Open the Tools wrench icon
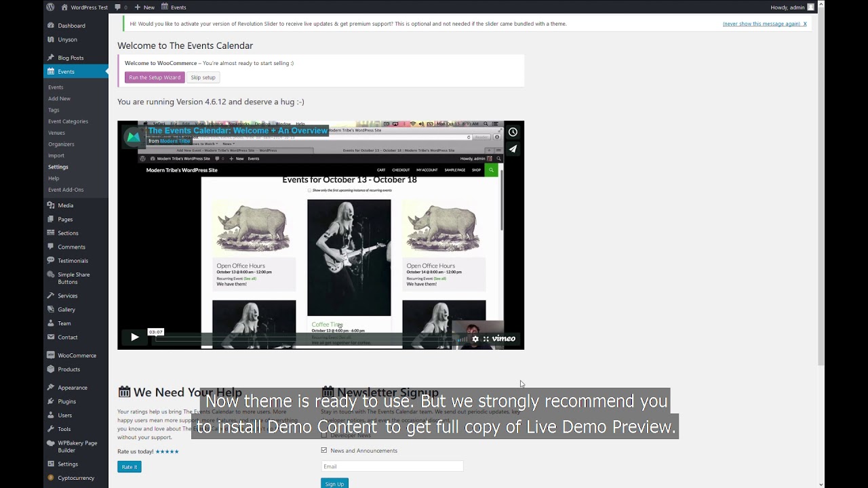 [x=51, y=429]
